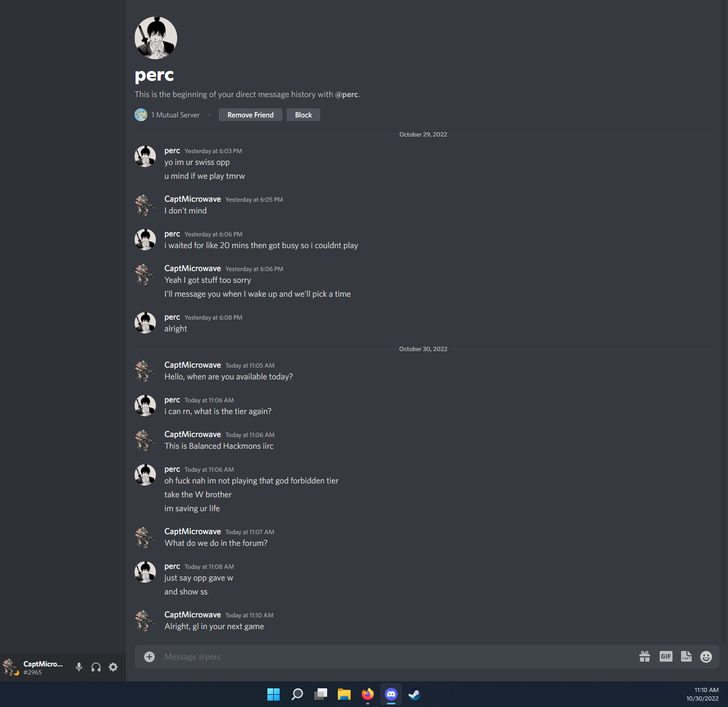Click the message 'u mind if we play tmrw'

[x=204, y=176]
